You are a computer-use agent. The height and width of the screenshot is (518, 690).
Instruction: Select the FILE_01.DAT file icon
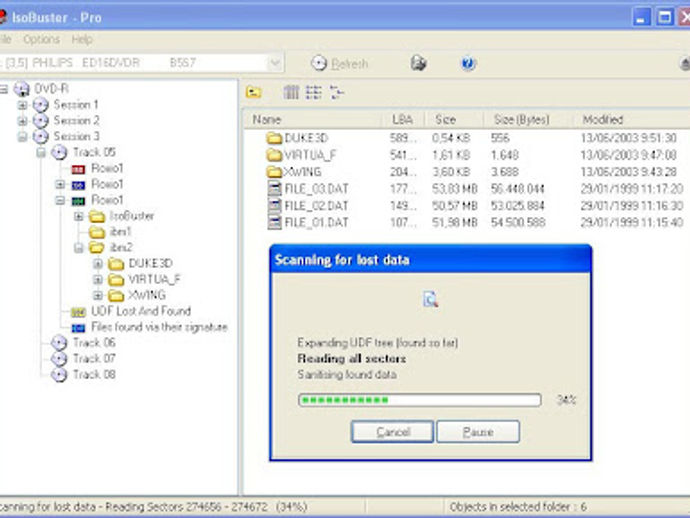coord(275,222)
